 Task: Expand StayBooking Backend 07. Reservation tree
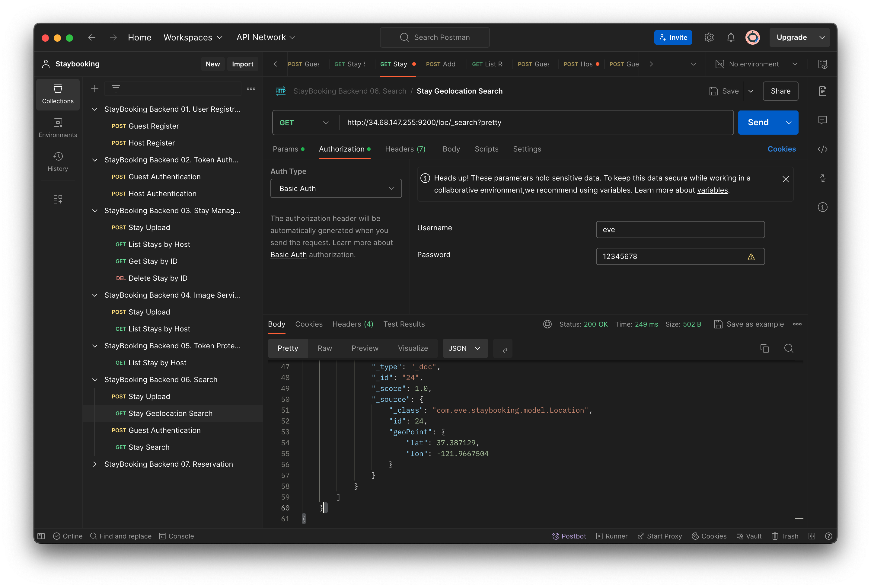(x=94, y=464)
